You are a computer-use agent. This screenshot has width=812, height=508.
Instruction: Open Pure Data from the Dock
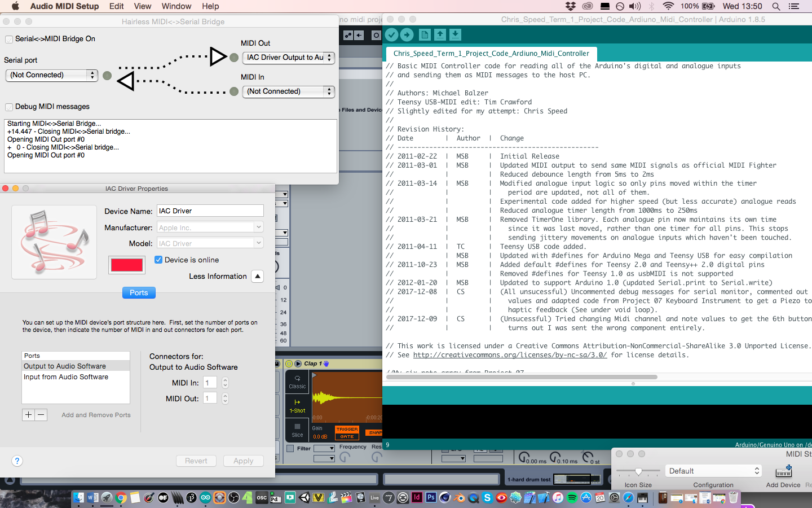pyautogui.click(x=276, y=497)
